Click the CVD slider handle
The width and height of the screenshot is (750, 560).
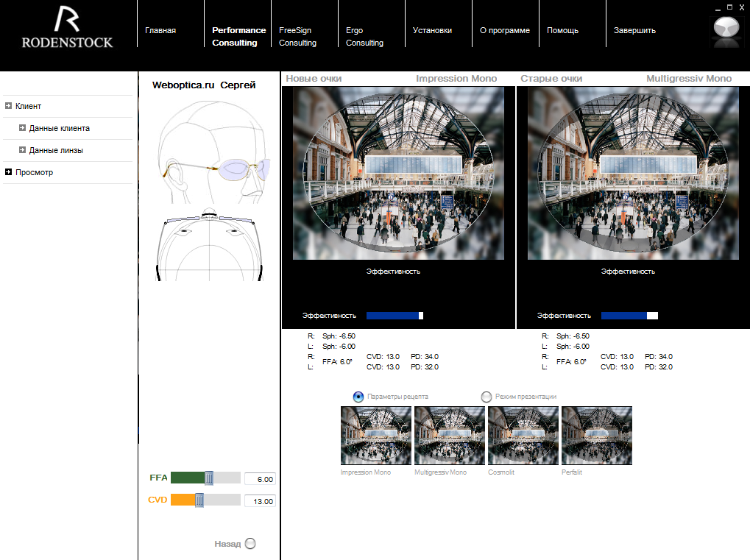199,500
